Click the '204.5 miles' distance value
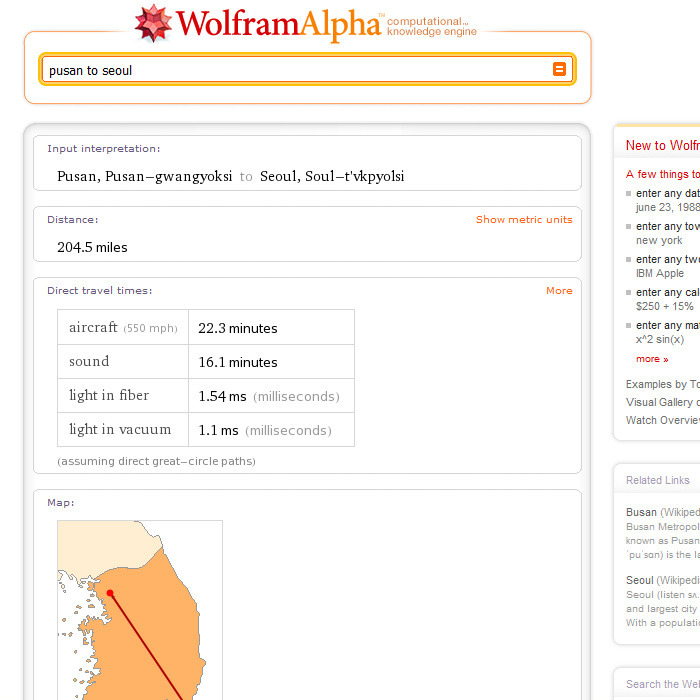 coord(92,247)
